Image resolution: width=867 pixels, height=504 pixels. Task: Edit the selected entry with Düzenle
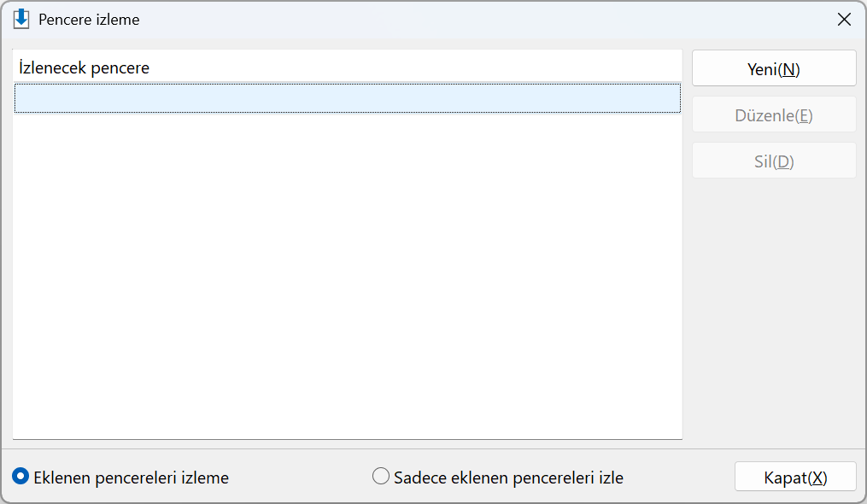pos(774,114)
